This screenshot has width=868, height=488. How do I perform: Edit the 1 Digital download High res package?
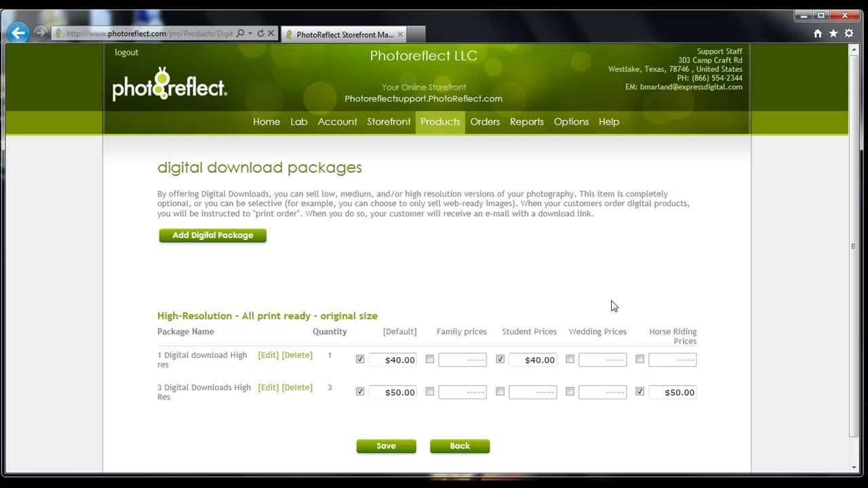tap(269, 355)
